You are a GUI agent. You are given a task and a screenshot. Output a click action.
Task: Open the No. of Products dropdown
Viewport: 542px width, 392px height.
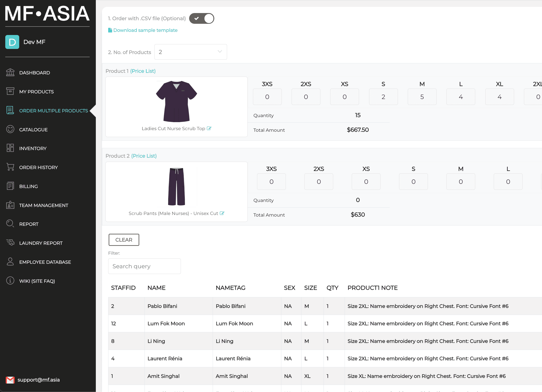pyautogui.click(x=191, y=52)
